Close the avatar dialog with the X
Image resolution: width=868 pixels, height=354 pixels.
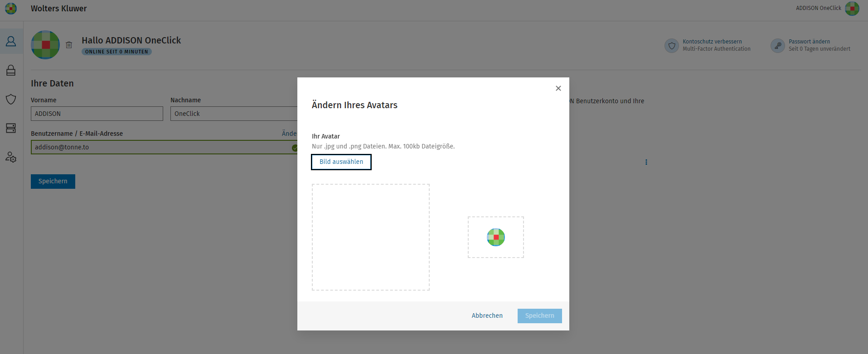tap(558, 88)
